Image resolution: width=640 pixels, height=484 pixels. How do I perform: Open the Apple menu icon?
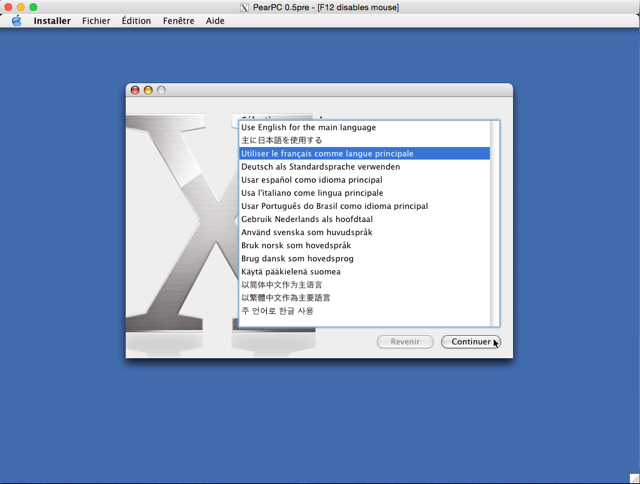tap(16, 21)
